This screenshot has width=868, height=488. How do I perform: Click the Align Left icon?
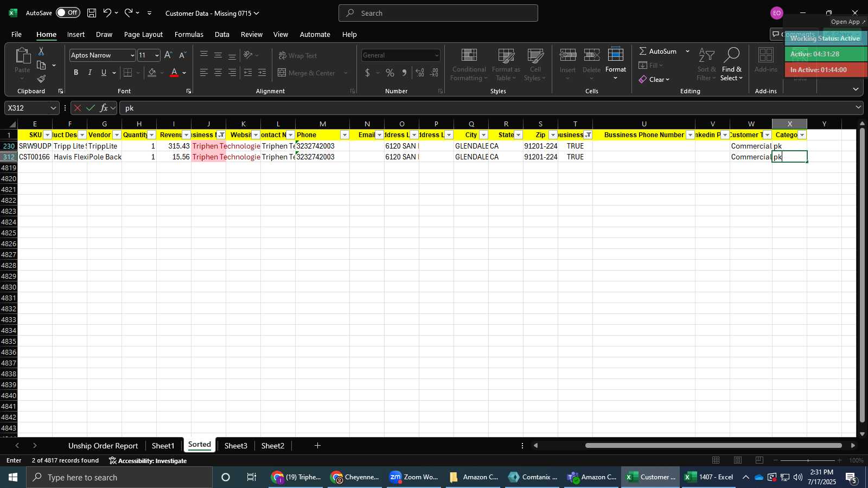click(x=204, y=73)
